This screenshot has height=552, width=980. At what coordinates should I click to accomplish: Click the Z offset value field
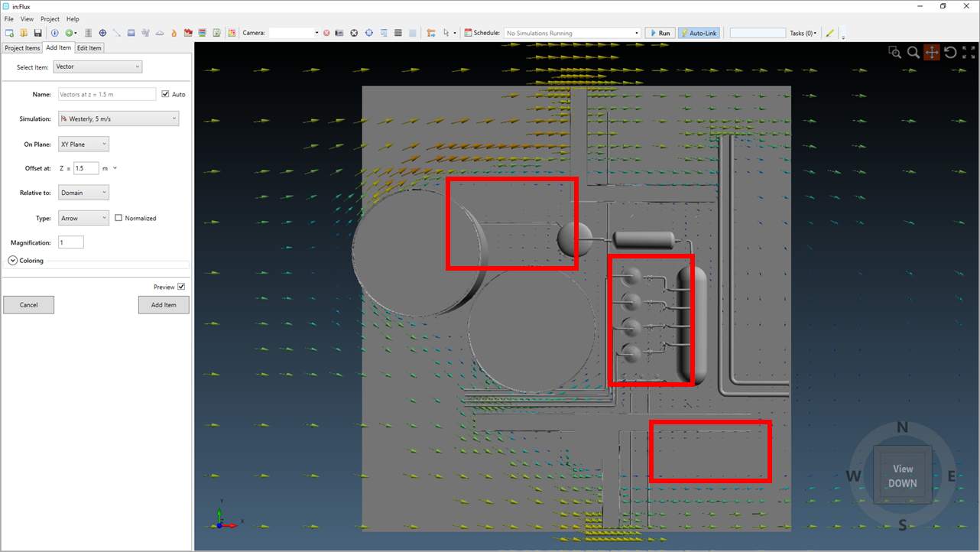pos(86,168)
